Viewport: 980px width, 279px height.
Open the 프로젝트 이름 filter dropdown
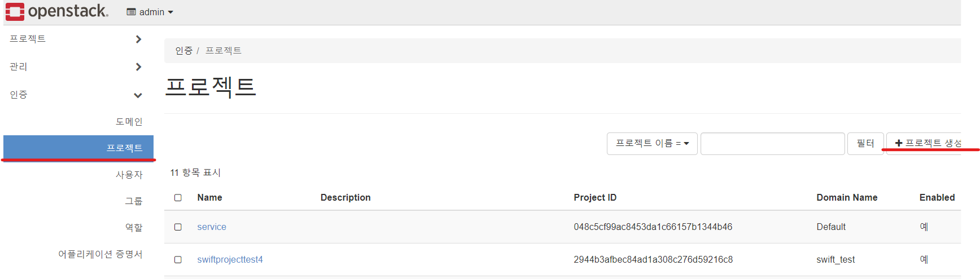(x=652, y=143)
